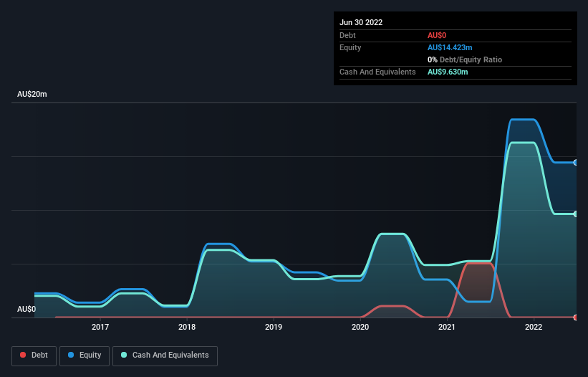Screen dimensions: 588x377
Task: Toggle the Equity legend button
Action: pyautogui.click(x=85, y=355)
